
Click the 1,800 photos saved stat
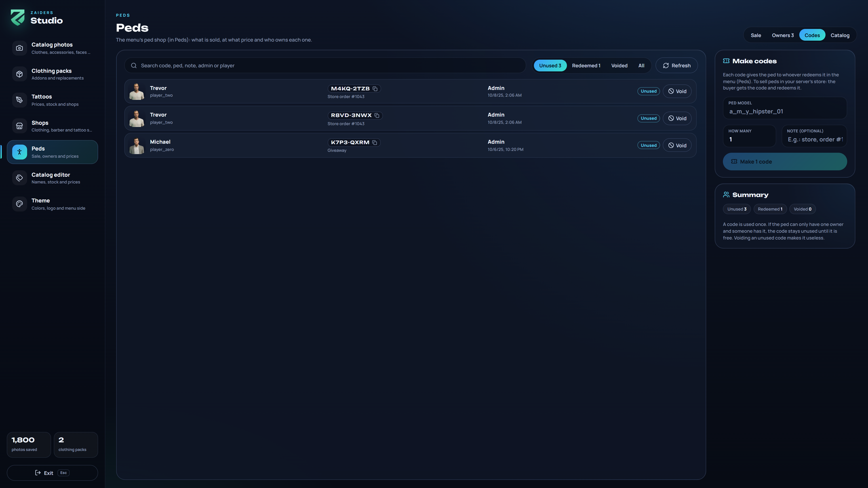29,445
